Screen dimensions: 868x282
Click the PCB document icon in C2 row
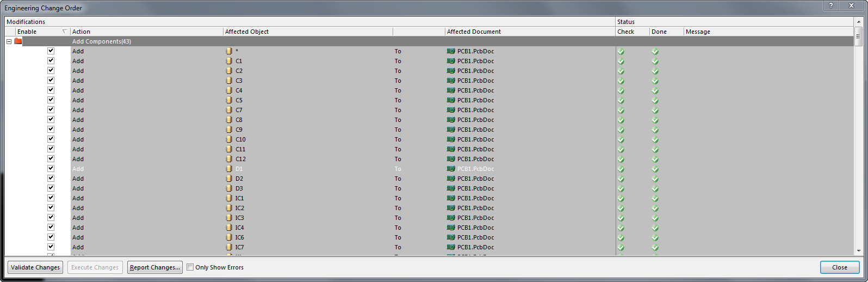[451, 71]
